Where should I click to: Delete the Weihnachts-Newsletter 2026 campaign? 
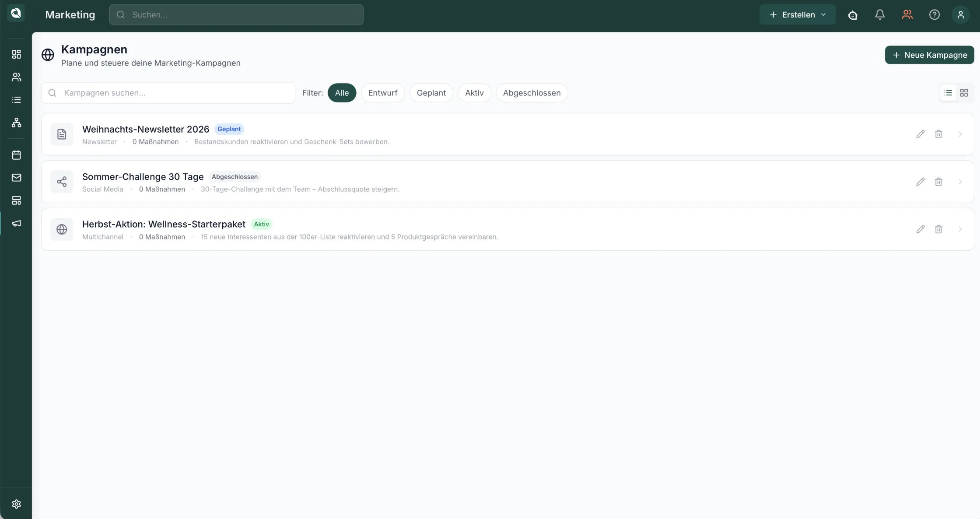[x=938, y=134]
